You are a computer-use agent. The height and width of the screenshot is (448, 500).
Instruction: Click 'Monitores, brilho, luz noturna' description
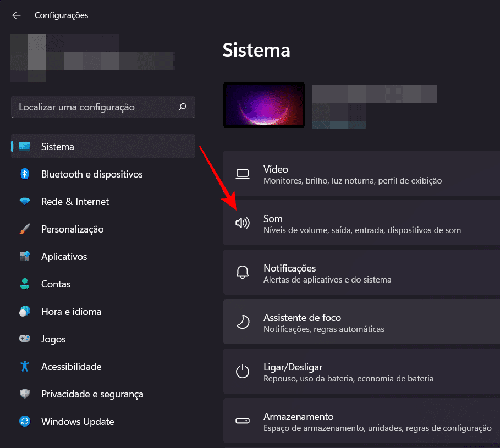coord(353,181)
